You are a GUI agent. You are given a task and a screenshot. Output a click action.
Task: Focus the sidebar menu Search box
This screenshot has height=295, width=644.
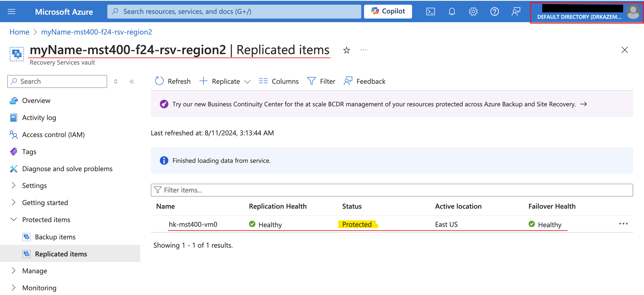coord(57,81)
